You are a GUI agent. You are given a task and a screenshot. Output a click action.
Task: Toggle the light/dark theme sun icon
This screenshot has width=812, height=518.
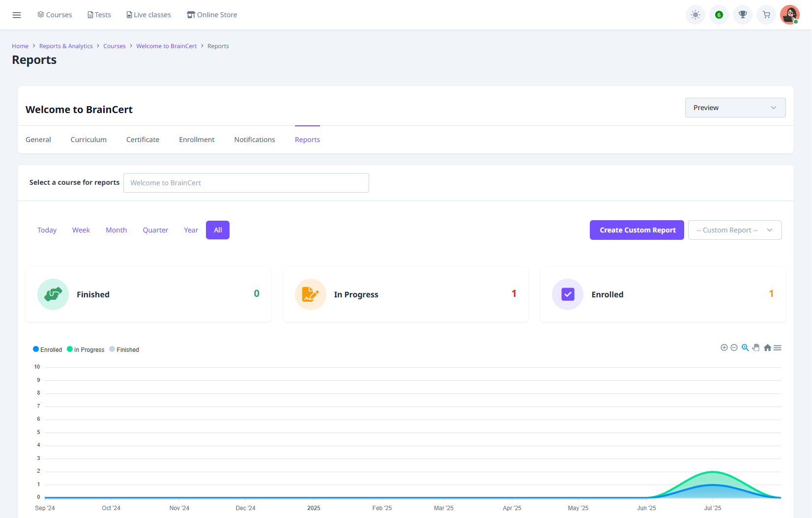point(695,15)
